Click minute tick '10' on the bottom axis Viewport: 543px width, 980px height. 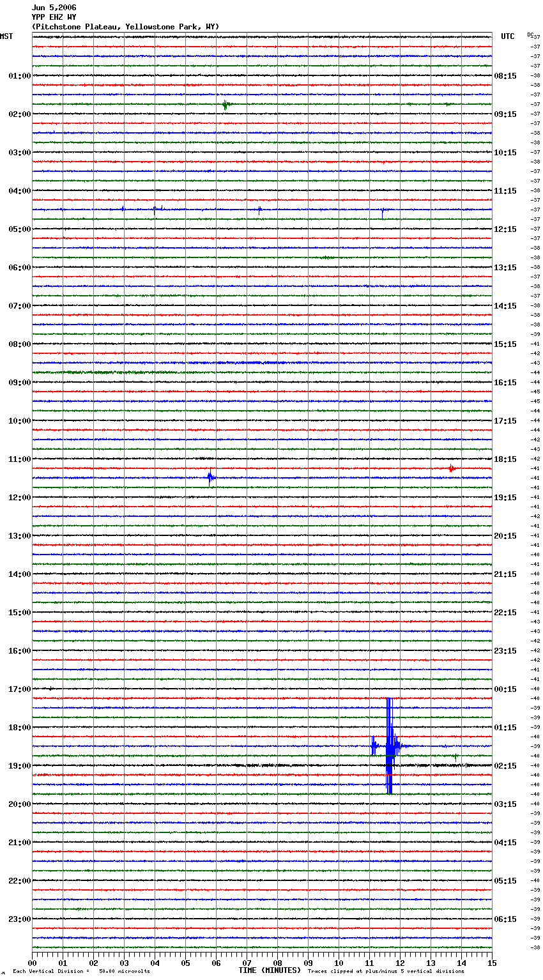point(339,963)
